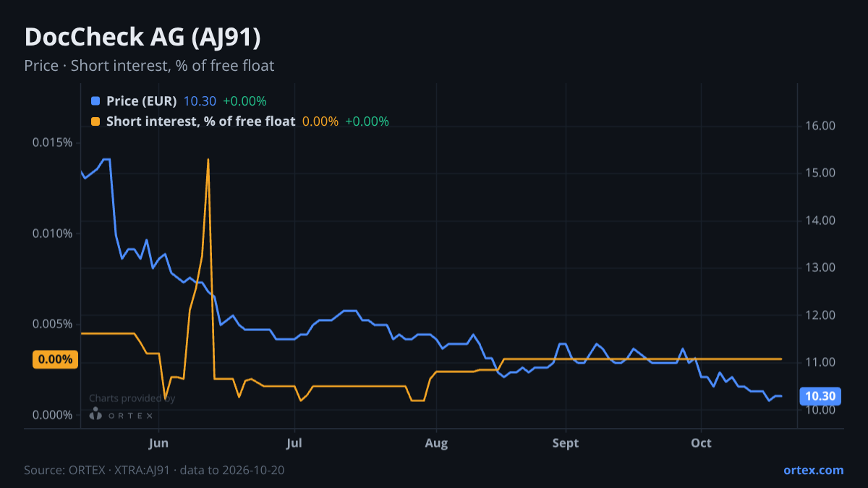Click the 10.00 right axis label
868x488 pixels.
click(820, 410)
